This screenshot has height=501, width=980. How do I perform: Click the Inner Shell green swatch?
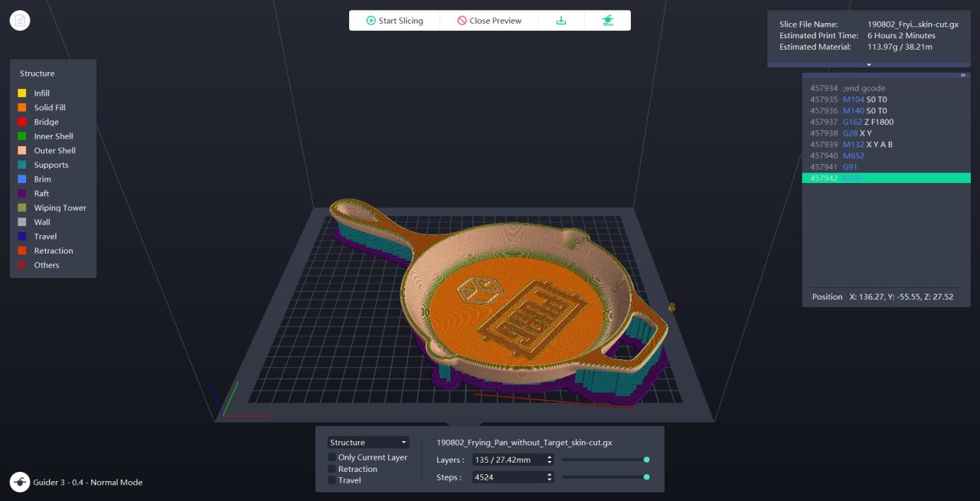click(x=21, y=136)
